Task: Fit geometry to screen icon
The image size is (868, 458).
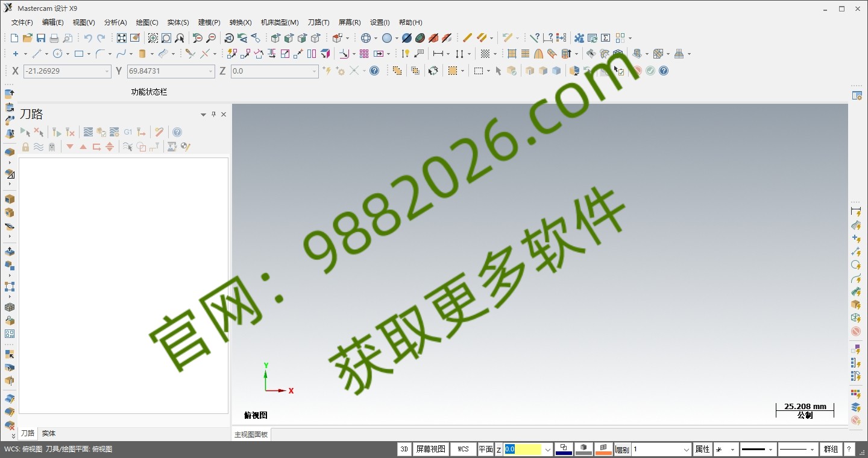Action: coord(122,38)
